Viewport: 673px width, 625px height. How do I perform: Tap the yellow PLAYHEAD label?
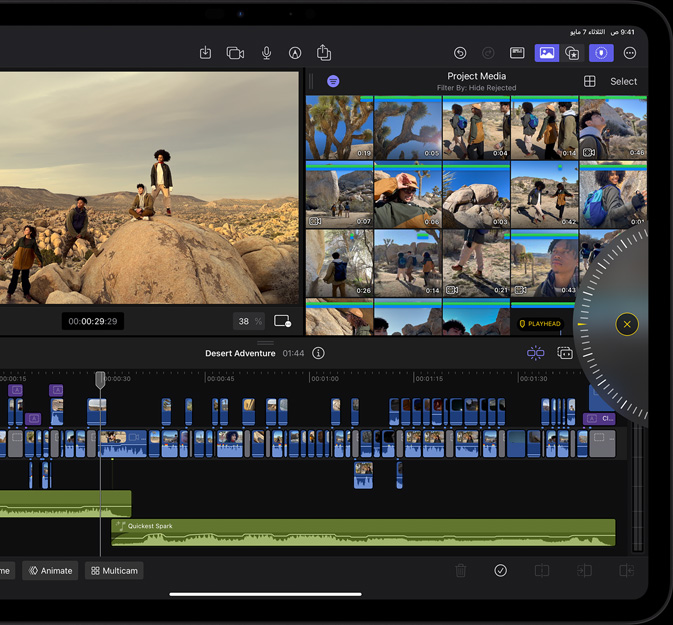[x=540, y=324]
